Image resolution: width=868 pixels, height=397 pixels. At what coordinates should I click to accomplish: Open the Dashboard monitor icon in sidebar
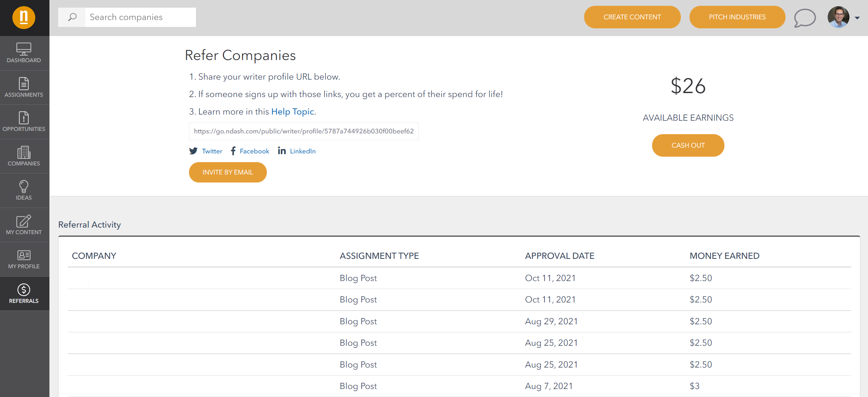click(x=24, y=48)
